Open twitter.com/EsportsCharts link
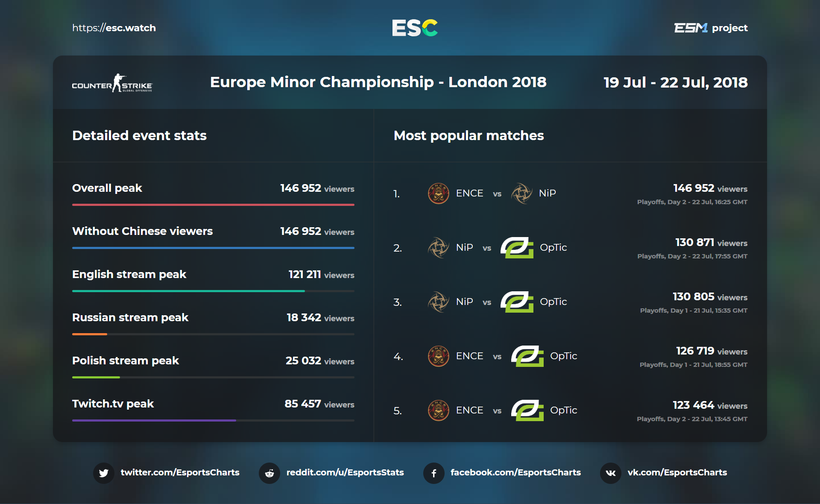Viewport: 820px width, 504px height. (x=180, y=472)
